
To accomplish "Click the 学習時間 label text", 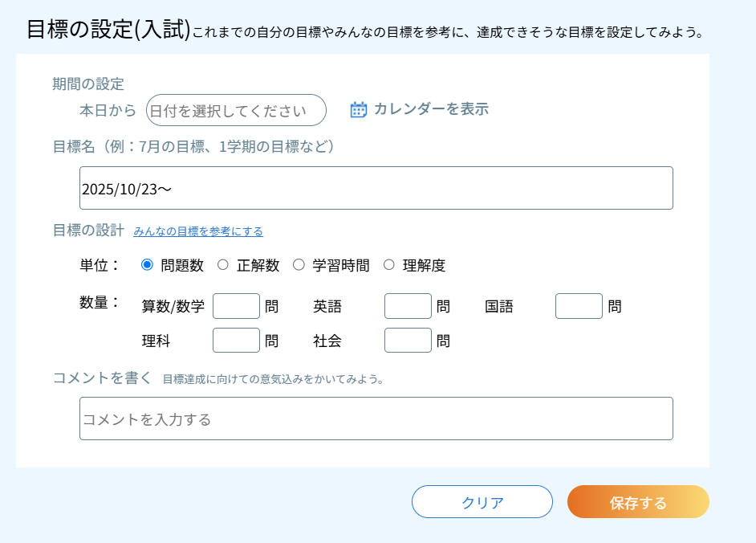I will [x=341, y=265].
